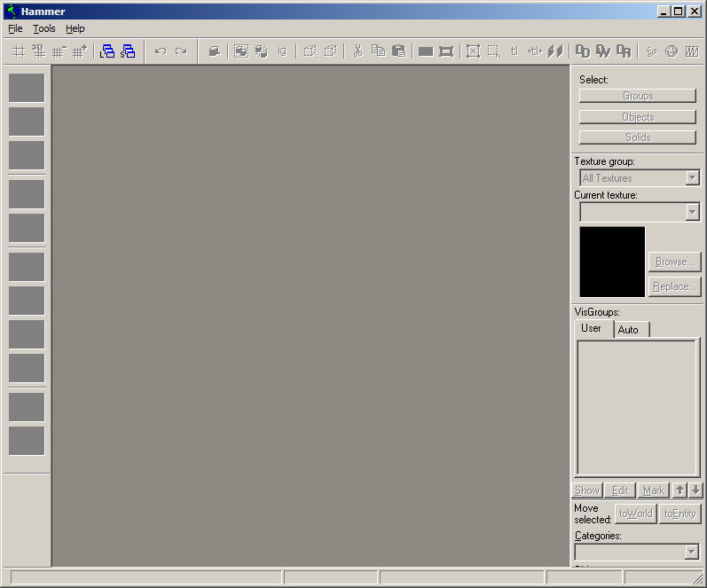
Task: Save the window state (S icon)
Action: (128, 51)
